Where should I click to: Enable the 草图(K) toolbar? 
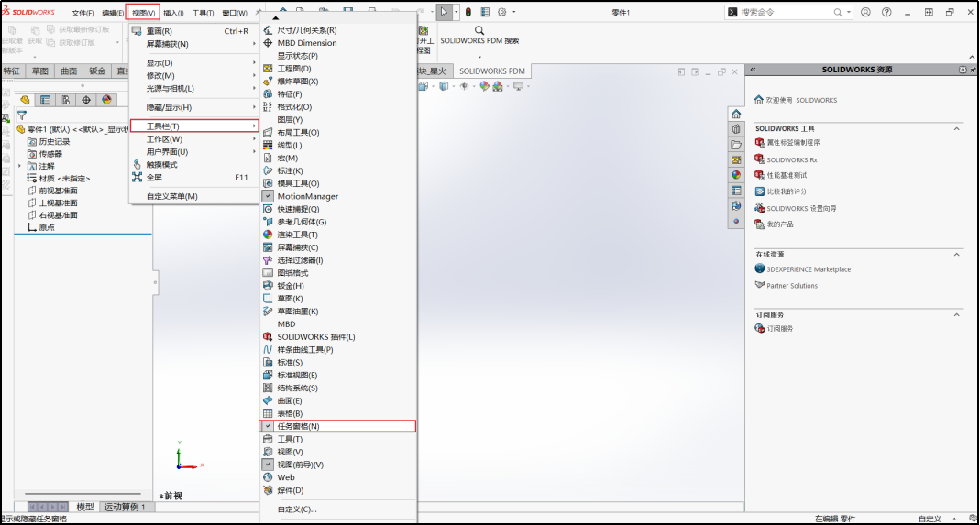point(337,299)
